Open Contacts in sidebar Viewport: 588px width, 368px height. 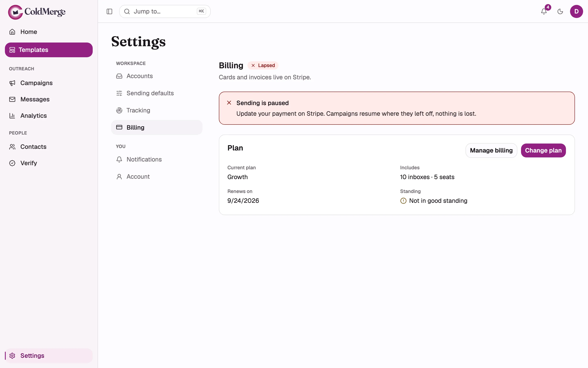tap(49, 147)
